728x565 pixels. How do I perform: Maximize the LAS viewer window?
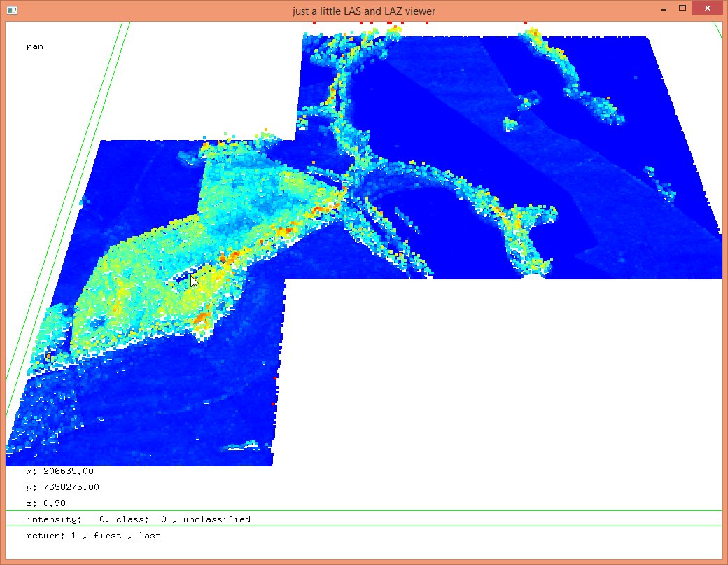click(682, 8)
